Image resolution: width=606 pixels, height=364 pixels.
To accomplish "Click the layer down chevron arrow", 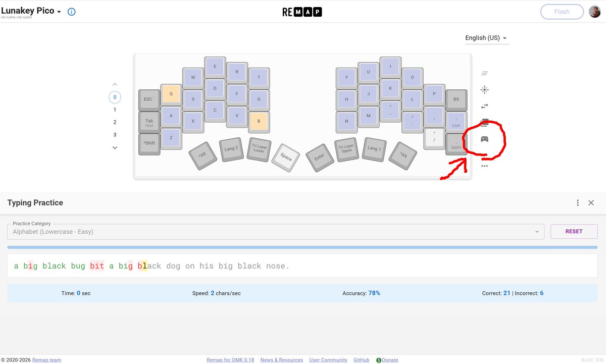I will click(x=115, y=147).
